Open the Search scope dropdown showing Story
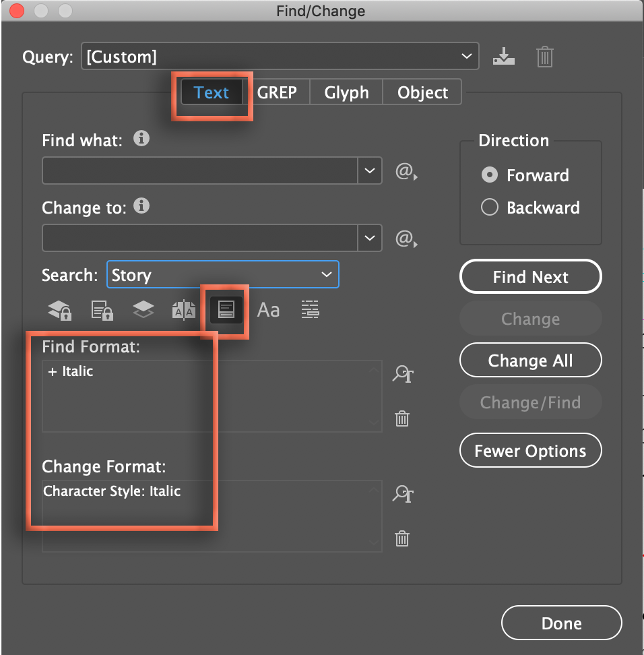This screenshot has width=644, height=655. (x=327, y=274)
